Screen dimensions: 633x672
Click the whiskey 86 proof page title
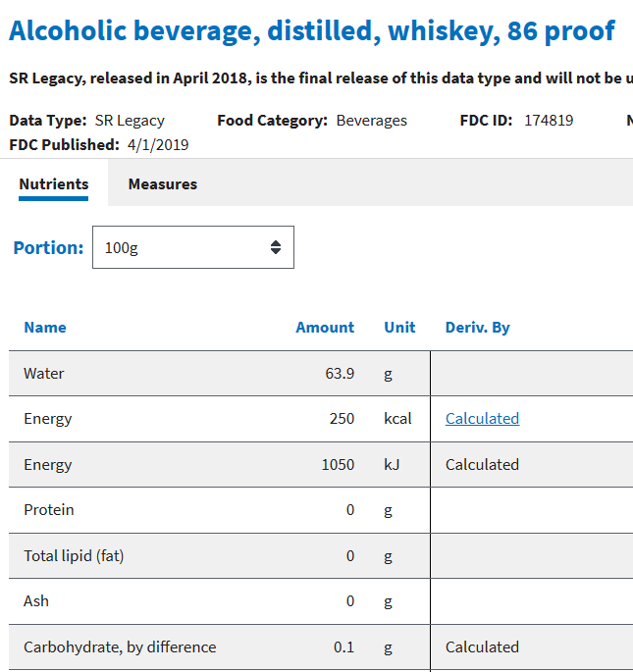click(x=312, y=31)
